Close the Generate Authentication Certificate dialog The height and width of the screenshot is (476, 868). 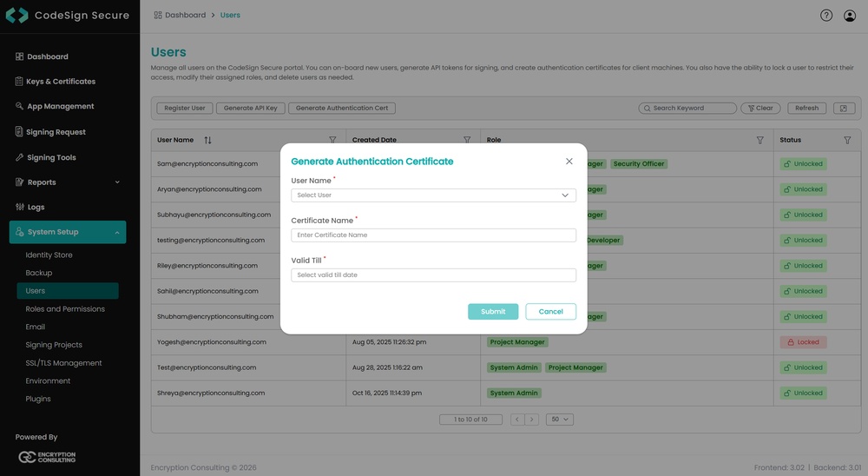tap(569, 162)
